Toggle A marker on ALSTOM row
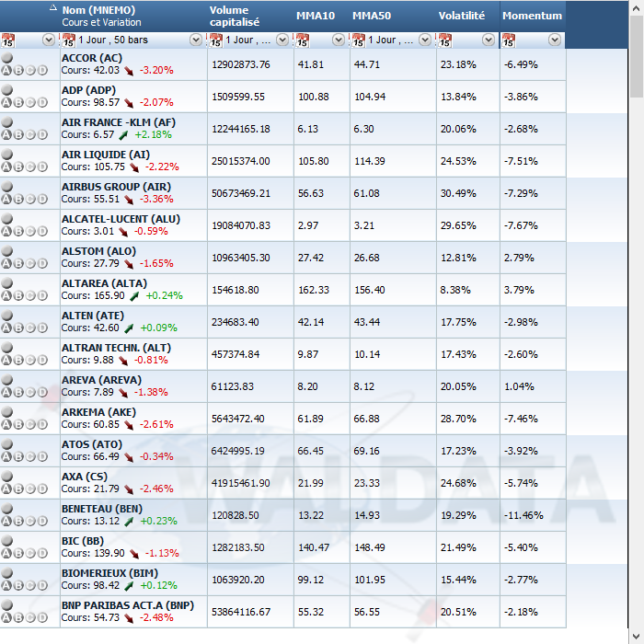The width and height of the screenshot is (644, 644). coord(6,263)
